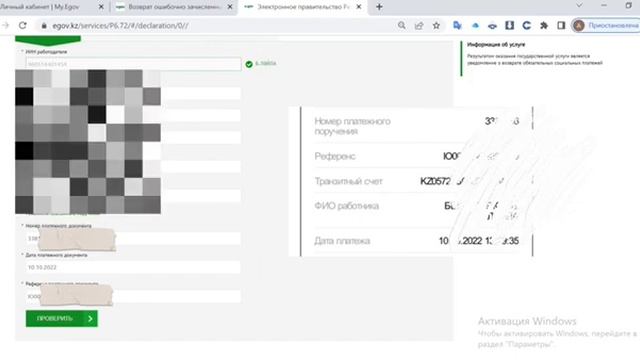Click the ИИН работодателя input field
Viewport: 640px width, 360px height.
coord(133,64)
